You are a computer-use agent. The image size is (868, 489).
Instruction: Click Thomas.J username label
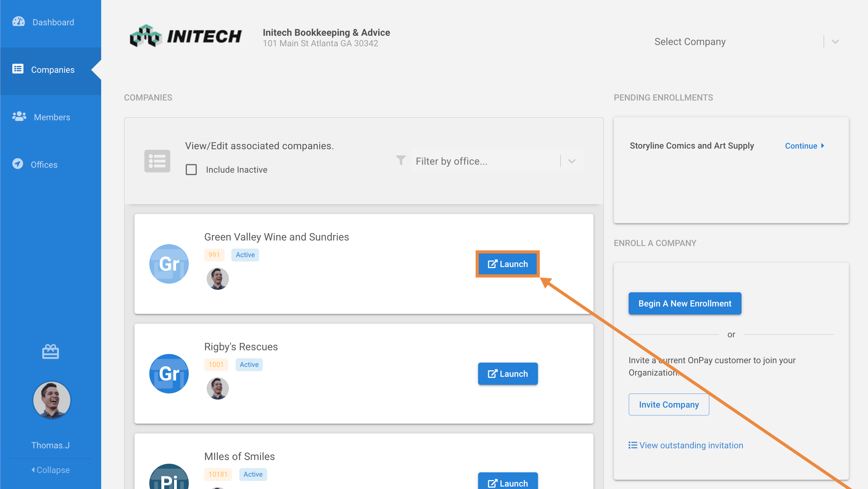[51, 445]
